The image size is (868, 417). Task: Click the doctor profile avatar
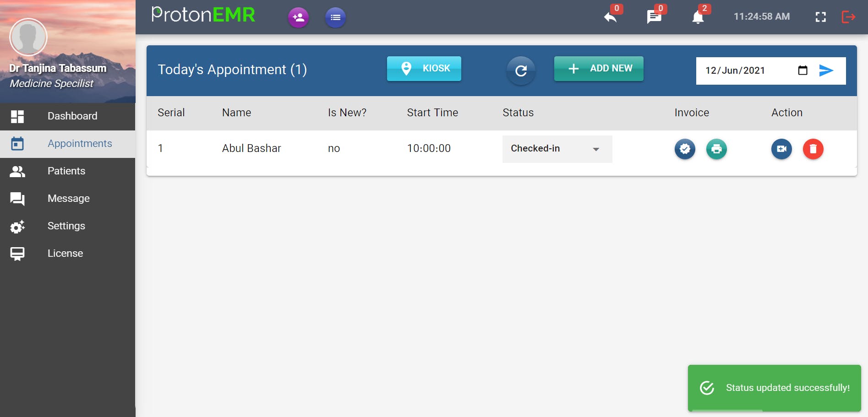(x=28, y=37)
